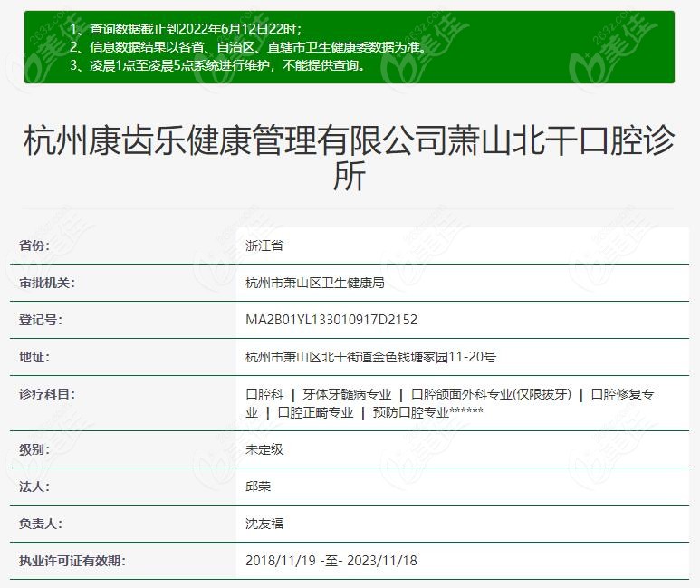700x588 pixels.
Task: Click the 审批机关 row label
Action: pos(47,283)
